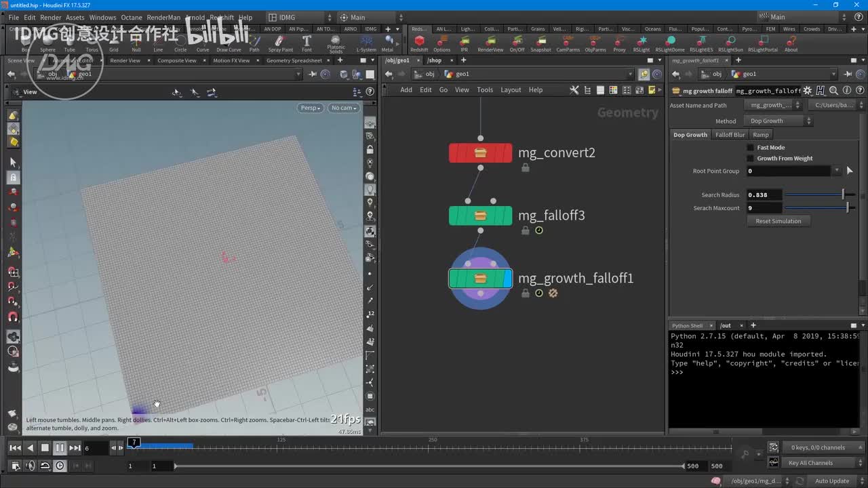
Task: Create a Redshift Proxy
Action: coord(619,43)
